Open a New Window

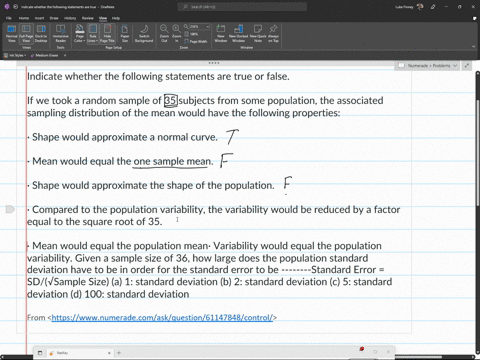[221, 33]
